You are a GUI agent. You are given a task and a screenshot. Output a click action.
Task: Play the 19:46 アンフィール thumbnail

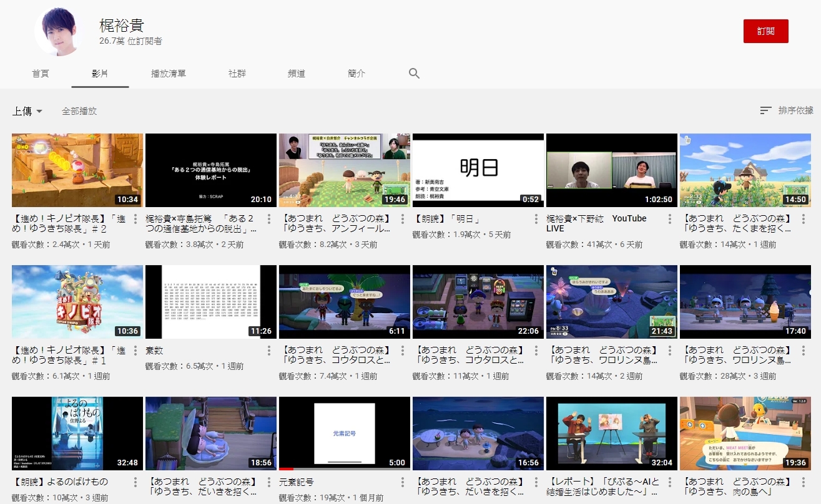345,170
